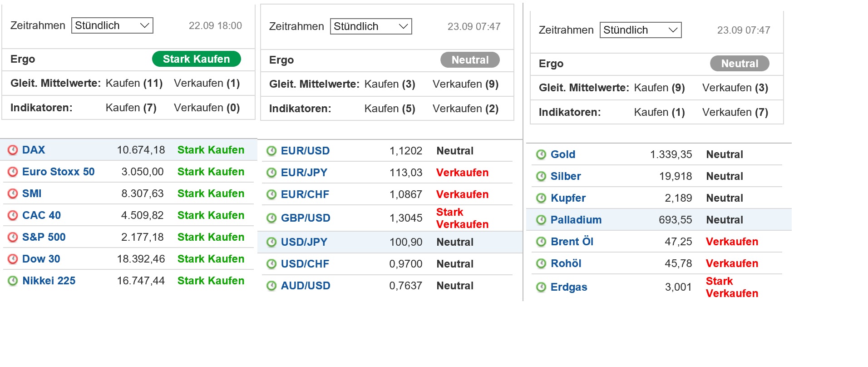The width and height of the screenshot is (868, 367).
Task: Open the Zeitrahmen dropdown in the middle panel
Action: click(x=370, y=26)
